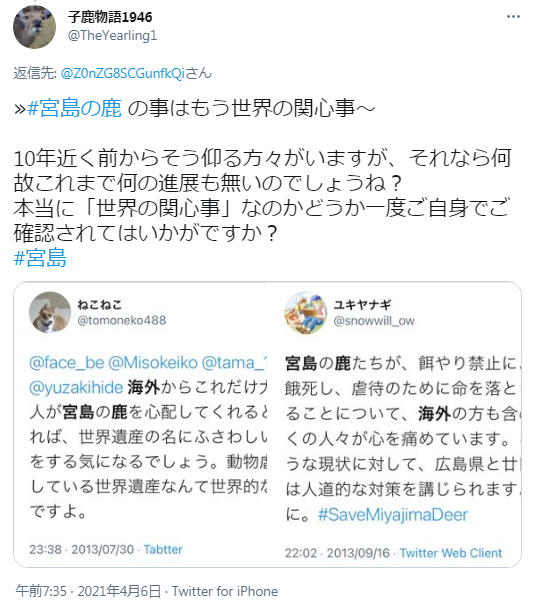Open the embedded screenshot of quoted tweets
This screenshot has height=615, width=536.
(267, 424)
